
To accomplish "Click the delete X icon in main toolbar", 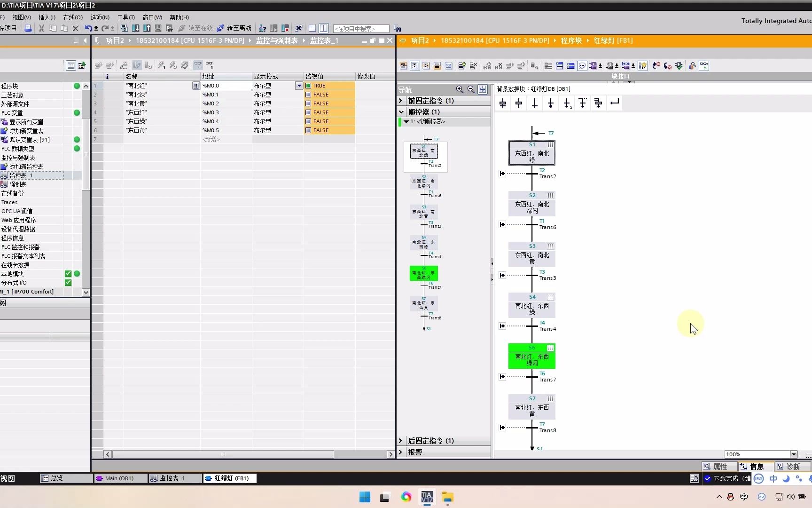I will (x=75, y=28).
